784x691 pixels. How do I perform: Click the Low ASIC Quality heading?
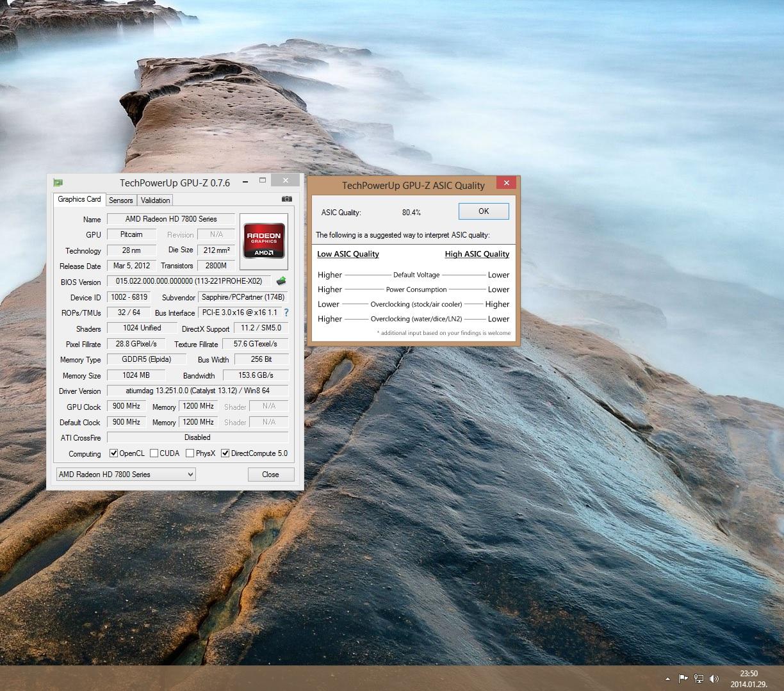(x=348, y=254)
